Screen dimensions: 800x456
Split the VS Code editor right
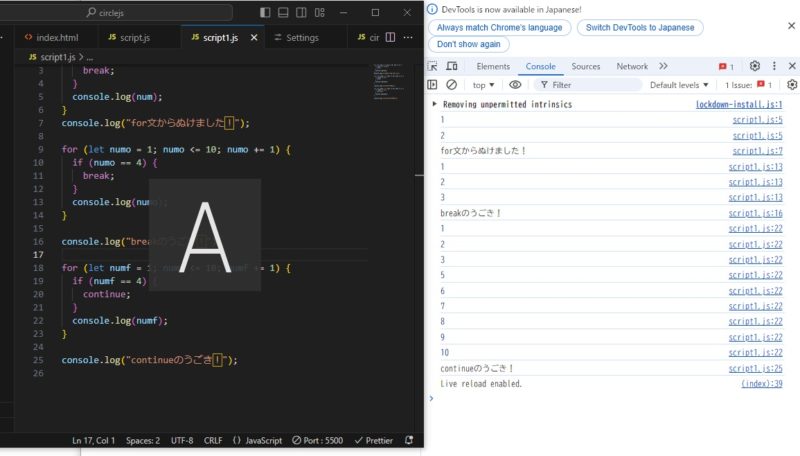[x=390, y=37]
